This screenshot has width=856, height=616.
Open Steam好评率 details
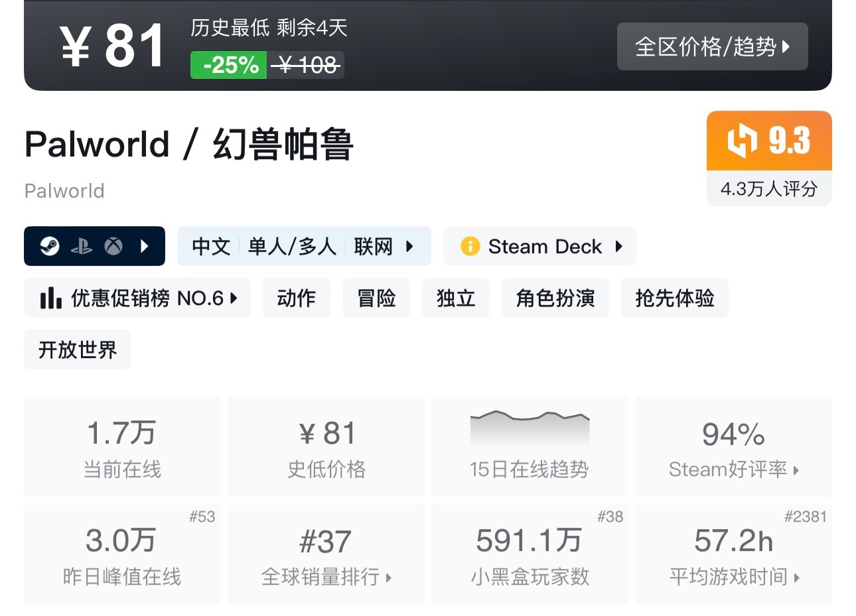(x=733, y=469)
